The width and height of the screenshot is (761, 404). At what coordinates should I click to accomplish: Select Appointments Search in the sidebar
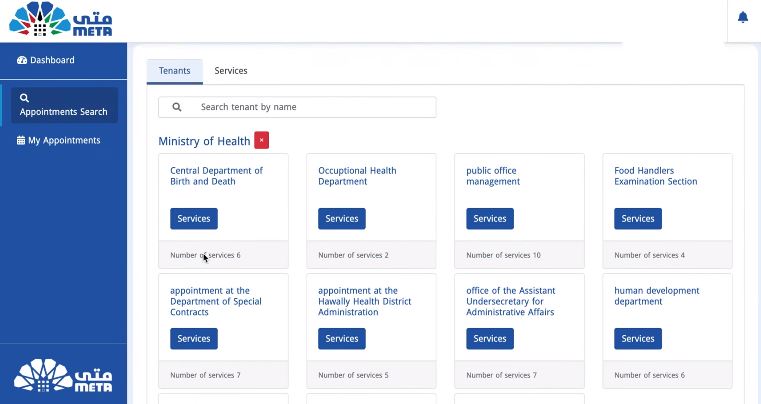click(64, 105)
